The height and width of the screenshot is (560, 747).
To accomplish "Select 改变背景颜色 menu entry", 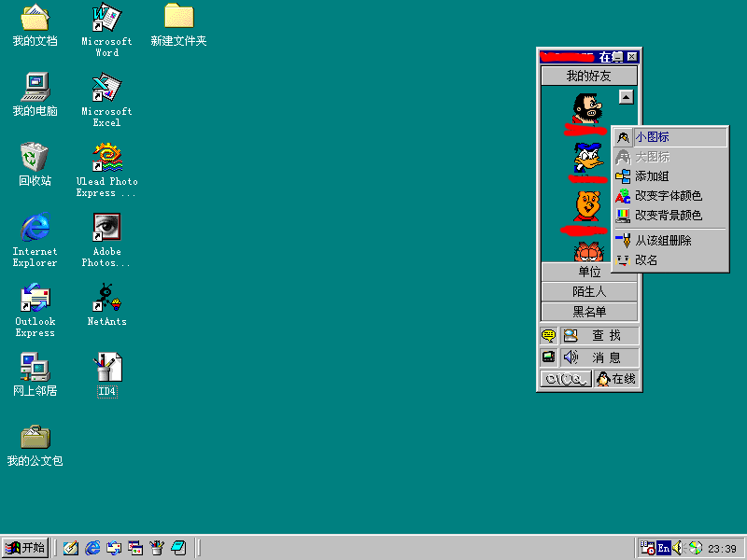I will 669,216.
